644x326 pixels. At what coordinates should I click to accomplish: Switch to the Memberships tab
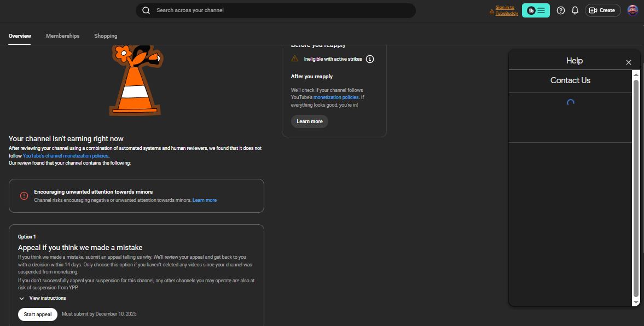(x=63, y=36)
